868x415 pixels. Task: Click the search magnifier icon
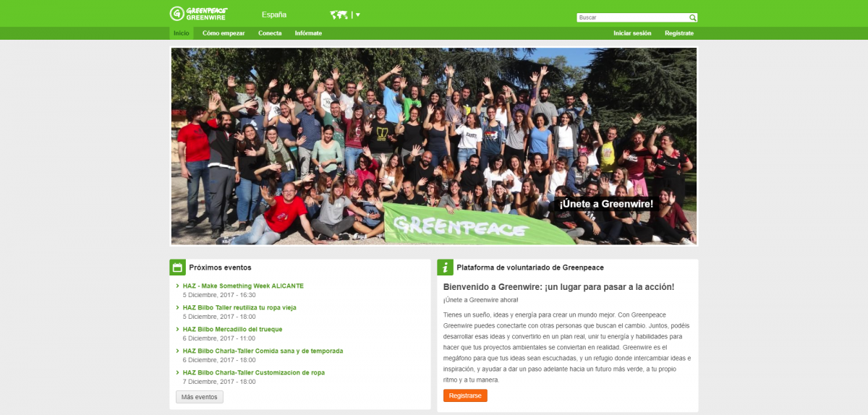pyautogui.click(x=692, y=17)
